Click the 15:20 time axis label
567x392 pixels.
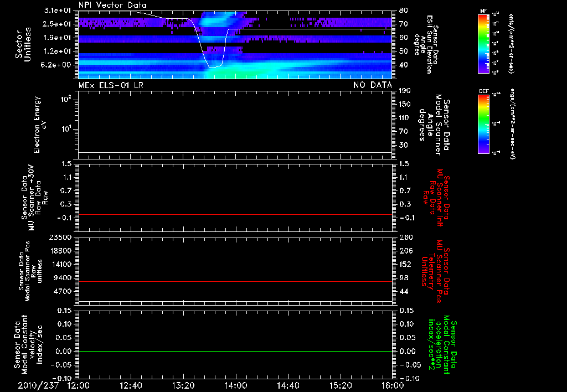341,385
